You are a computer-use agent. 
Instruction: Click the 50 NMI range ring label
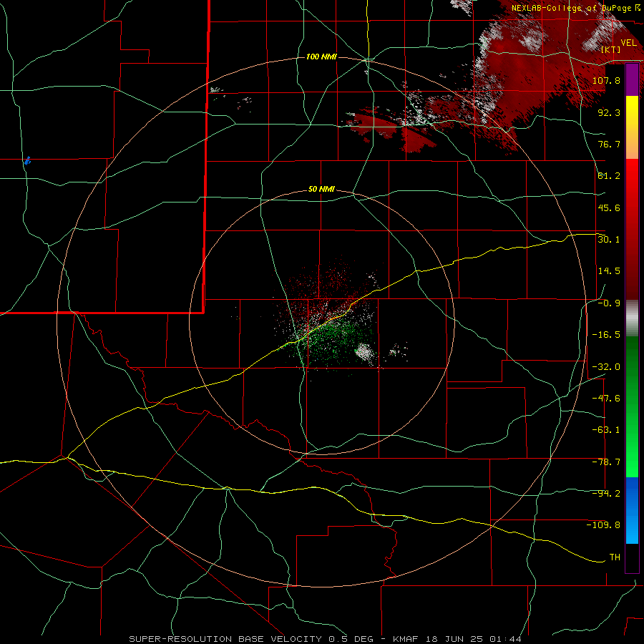[321, 190]
